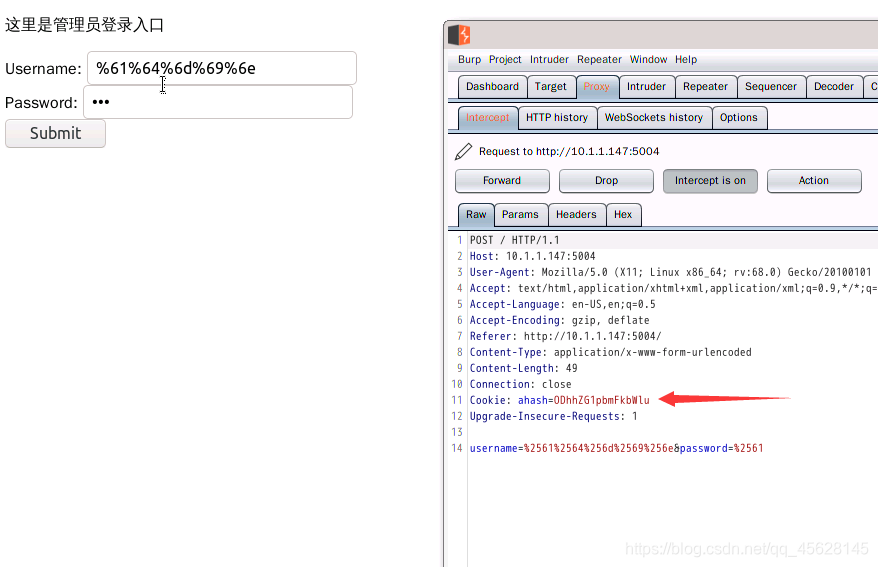Viewport: 878px width, 567px height.
Task: Open the Intruder menu in menu bar
Action: (x=549, y=59)
